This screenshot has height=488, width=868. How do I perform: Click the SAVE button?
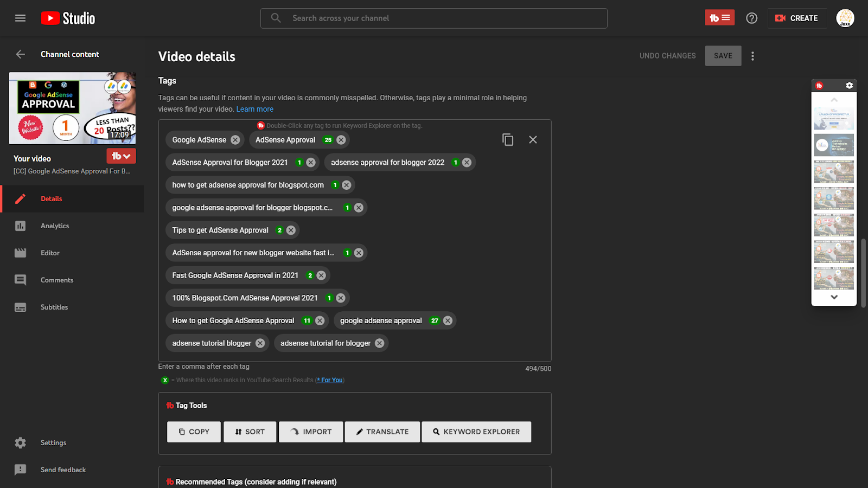point(723,56)
